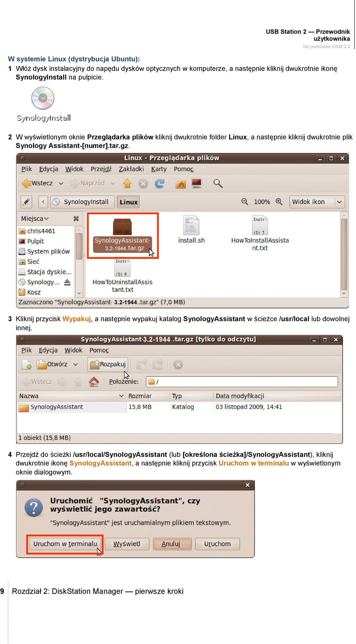Click Naprzód forward button in file browser

point(88,183)
